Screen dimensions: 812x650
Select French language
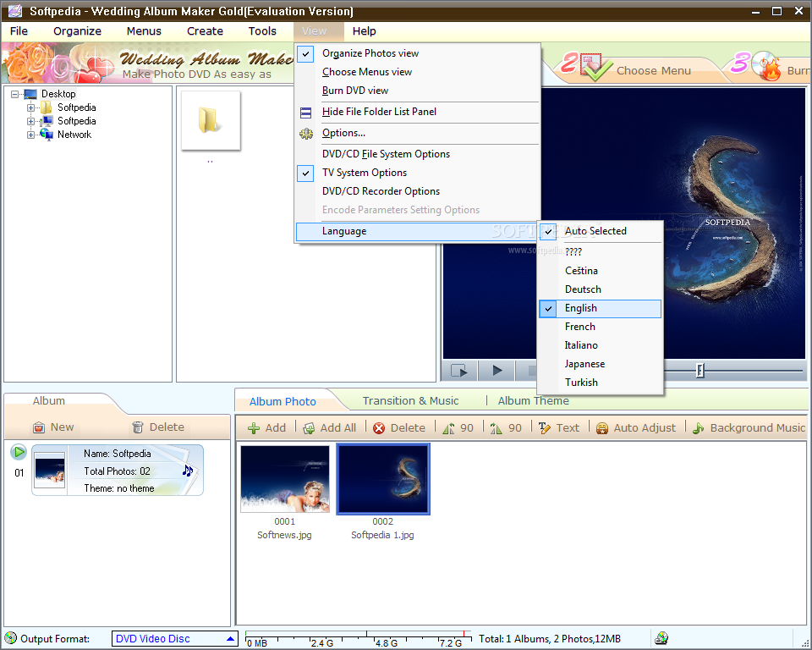(x=601, y=327)
